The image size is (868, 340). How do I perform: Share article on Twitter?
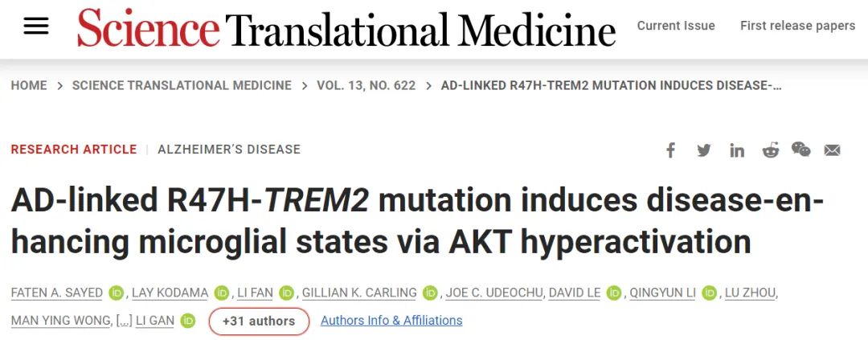click(x=703, y=150)
